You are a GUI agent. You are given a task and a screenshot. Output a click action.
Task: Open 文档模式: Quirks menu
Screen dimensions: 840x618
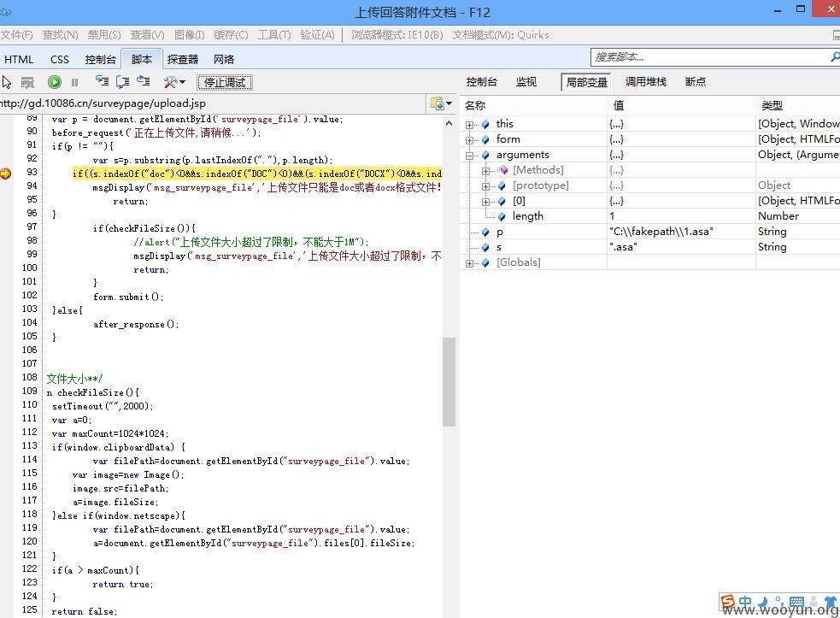(501, 35)
